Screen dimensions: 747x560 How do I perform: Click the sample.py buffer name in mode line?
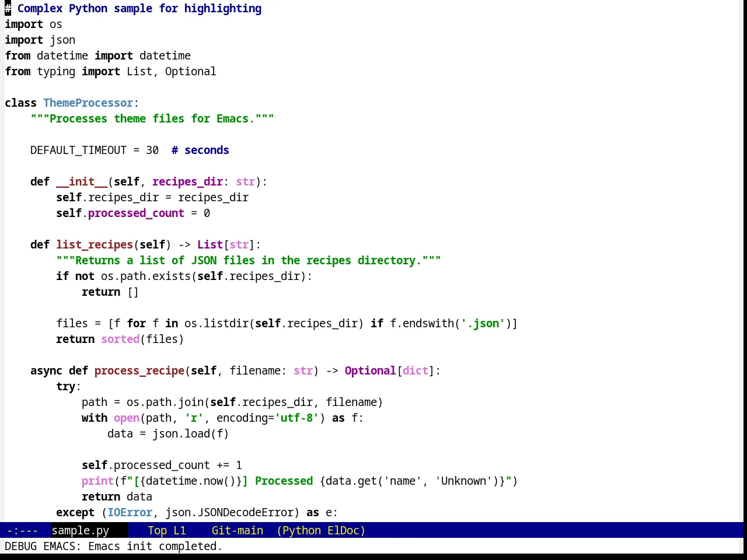tap(81, 530)
